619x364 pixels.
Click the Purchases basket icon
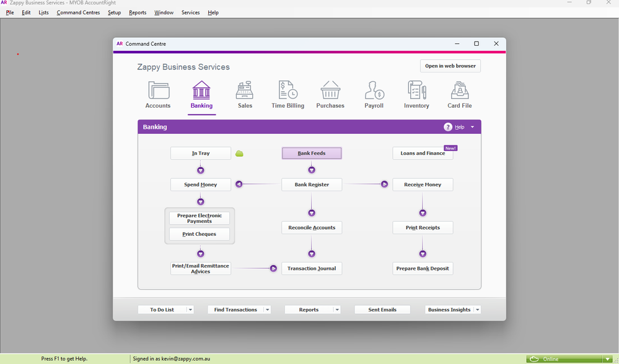pos(330,91)
